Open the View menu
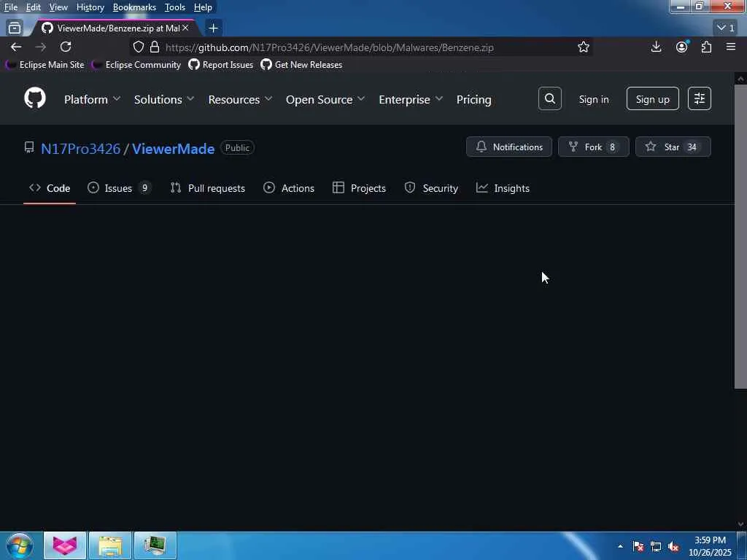Viewport: 747px width, 560px height. (x=58, y=7)
